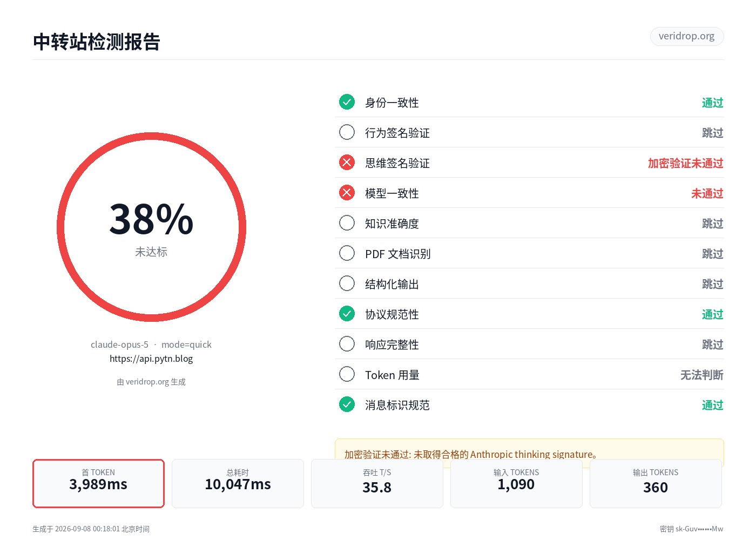This screenshot has height=540, width=756.
Task: Click empty circle icon beside PDF 文档识别
Action: tap(347, 253)
